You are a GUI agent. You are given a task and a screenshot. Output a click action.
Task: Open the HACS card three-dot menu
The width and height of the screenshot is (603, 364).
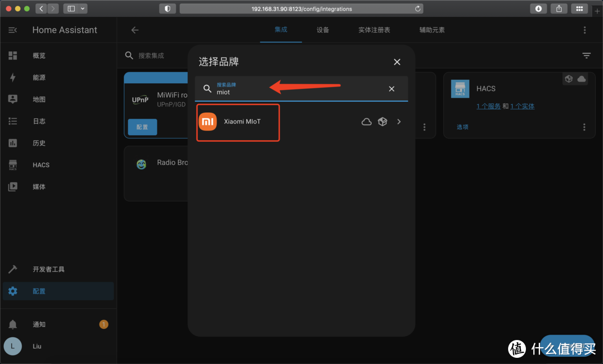[584, 127]
